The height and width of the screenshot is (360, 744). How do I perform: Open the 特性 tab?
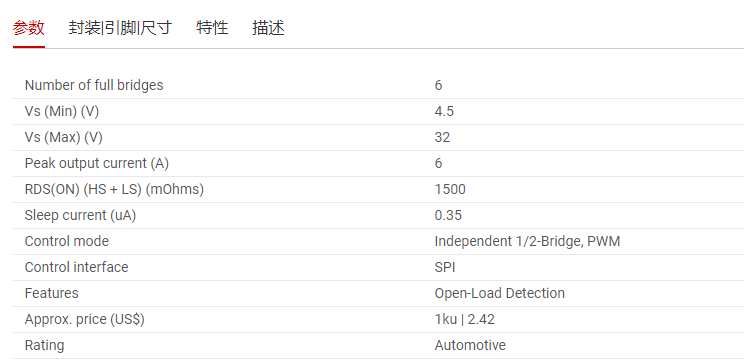(212, 28)
